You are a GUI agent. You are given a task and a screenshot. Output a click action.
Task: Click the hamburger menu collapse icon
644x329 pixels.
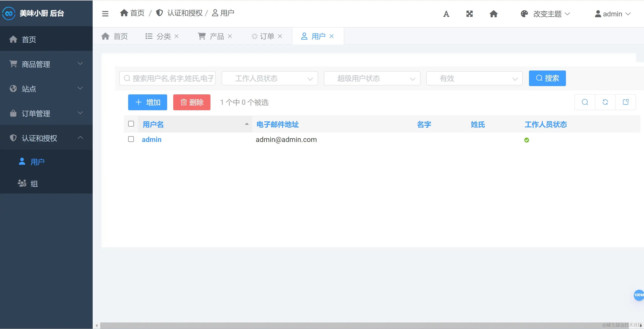tap(105, 14)
